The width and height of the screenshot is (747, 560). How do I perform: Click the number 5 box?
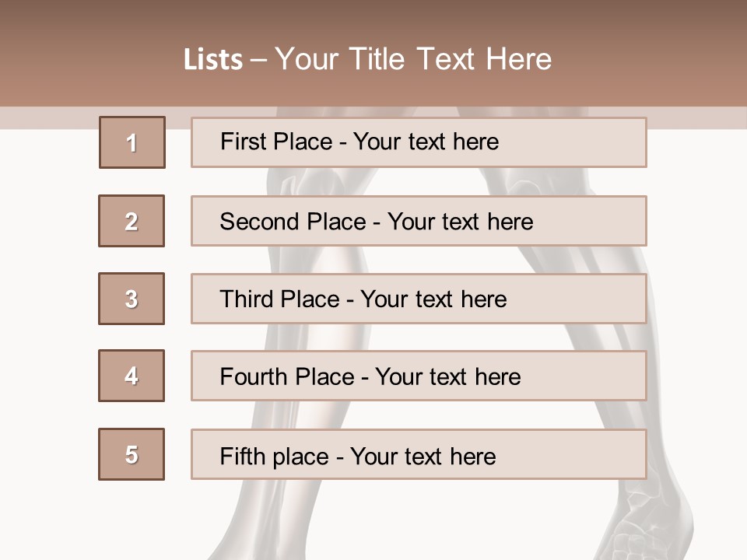click(132, 454)
